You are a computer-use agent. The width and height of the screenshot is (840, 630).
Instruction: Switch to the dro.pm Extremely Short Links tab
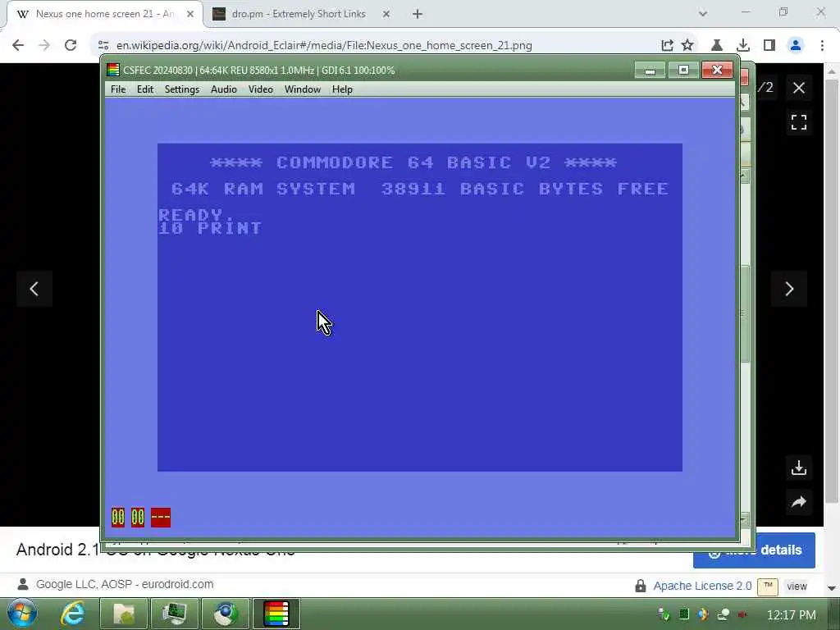299,14
